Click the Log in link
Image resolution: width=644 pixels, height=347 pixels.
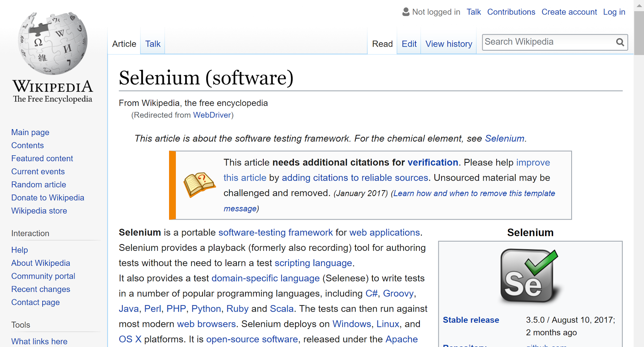coord(614,12)
